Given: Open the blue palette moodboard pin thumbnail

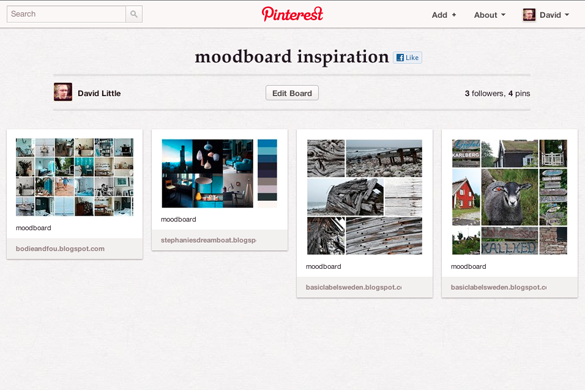Looking at the screenshot, I should (219, 173).
